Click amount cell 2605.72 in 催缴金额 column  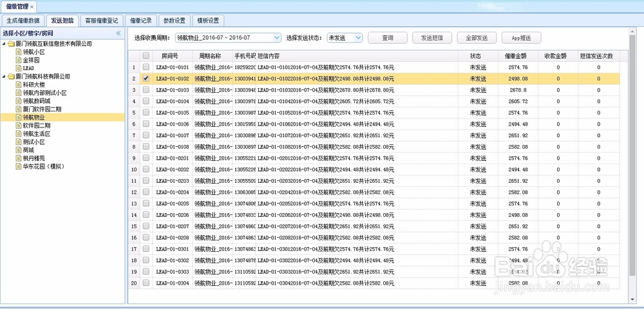(518, 101)
